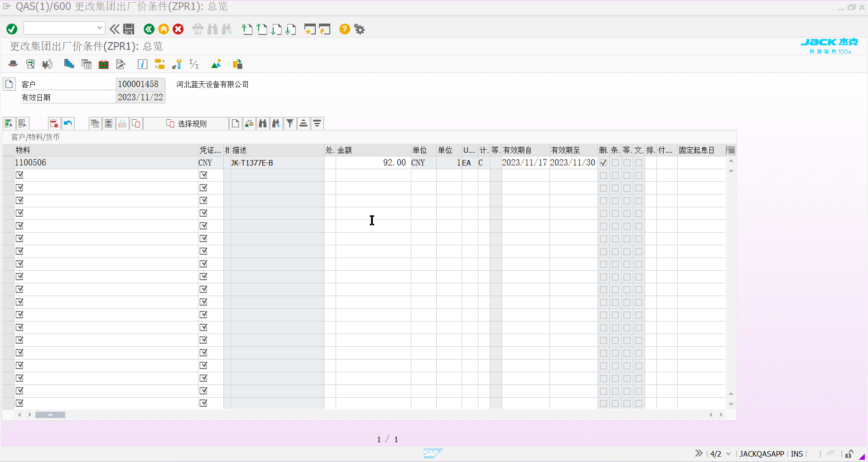This screenshot has height=462, width=868.
Task: Enable the first checkbox in the 条 column
Action: pyautogui.click(x=614, y=162)
